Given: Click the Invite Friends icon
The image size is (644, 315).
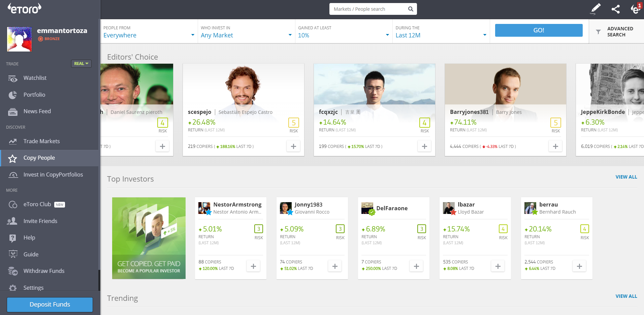Looking at the screenshot, I should [12, 221].
